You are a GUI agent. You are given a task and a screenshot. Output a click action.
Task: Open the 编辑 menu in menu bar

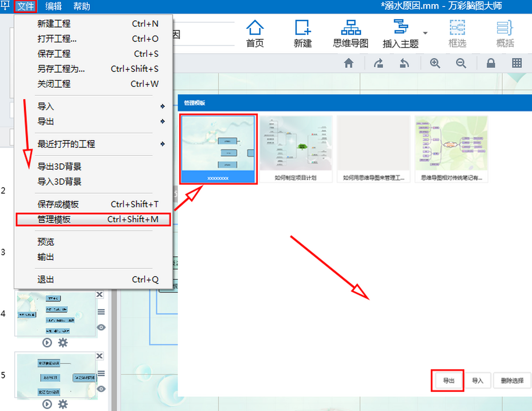(54, 6)
